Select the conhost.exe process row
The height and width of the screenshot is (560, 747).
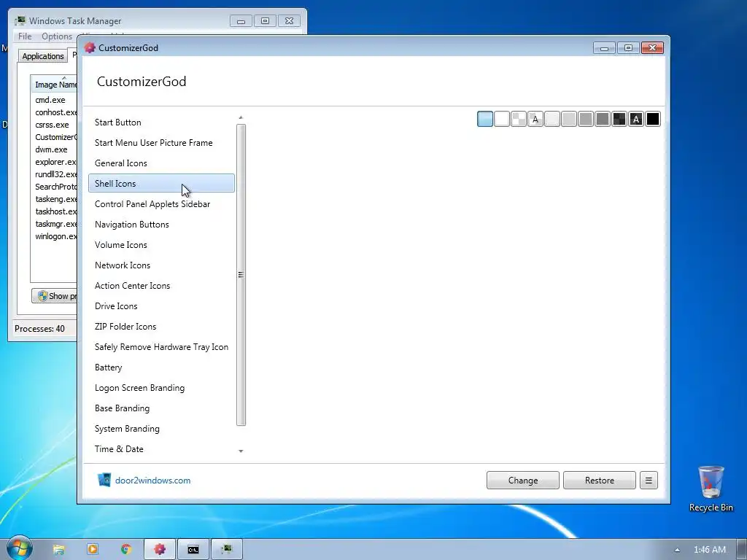[54, 112]
